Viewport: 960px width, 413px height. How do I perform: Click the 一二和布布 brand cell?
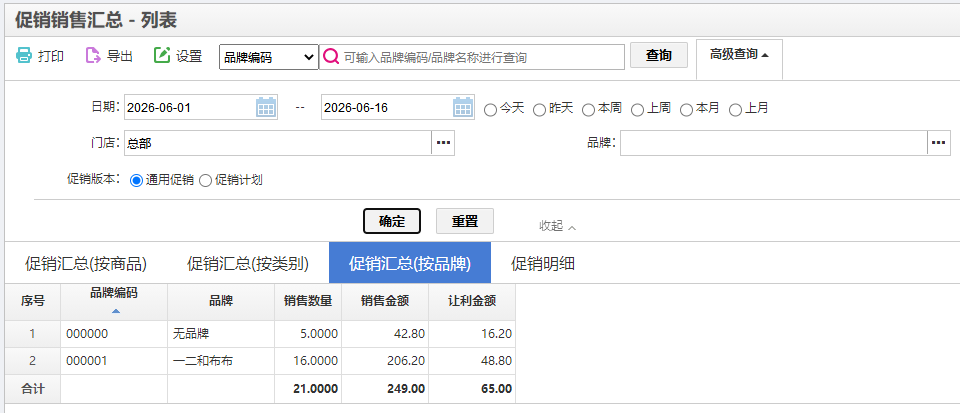tap(221, 361)
